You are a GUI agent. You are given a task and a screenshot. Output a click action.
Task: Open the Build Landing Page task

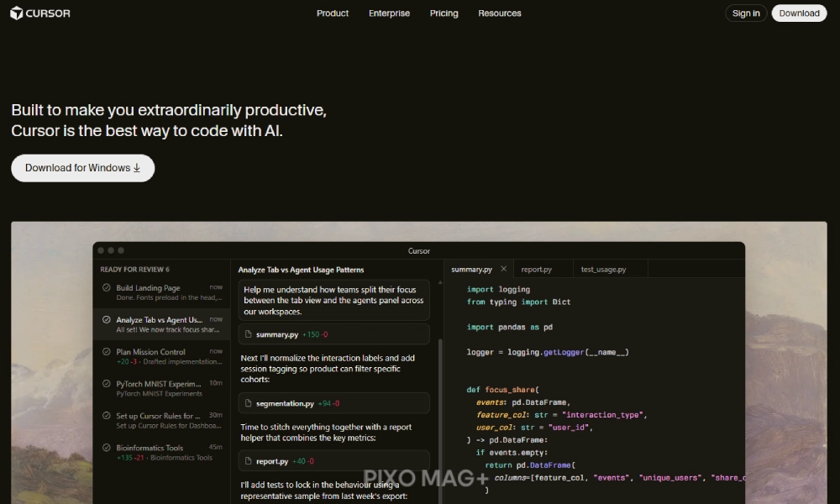pos(162,292)
